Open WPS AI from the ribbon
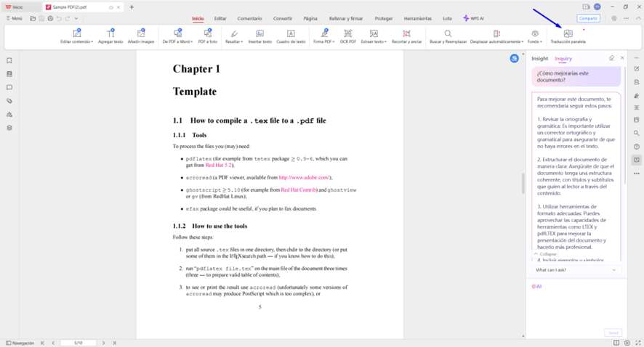 (474, 18)
